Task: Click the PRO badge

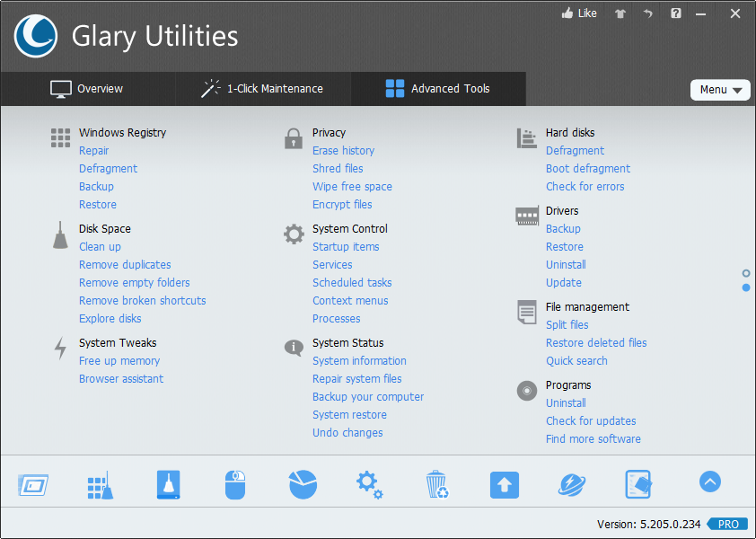Action: [727, 524]
